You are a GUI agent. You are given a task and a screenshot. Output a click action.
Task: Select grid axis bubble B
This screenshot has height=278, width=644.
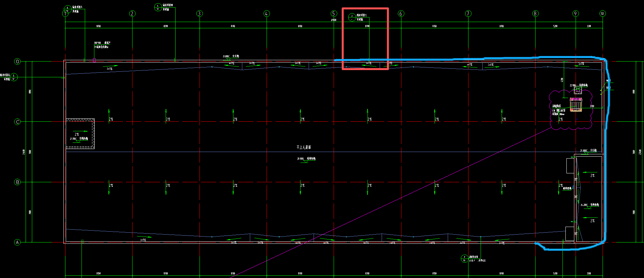17,182
